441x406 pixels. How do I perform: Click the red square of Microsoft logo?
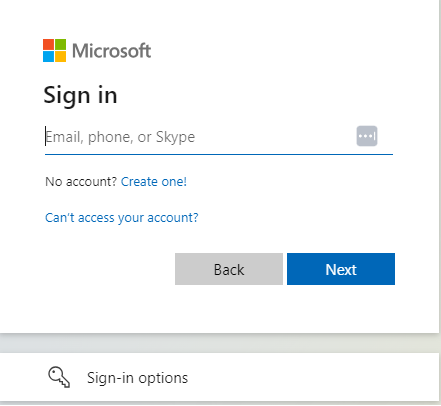(48, 44)
